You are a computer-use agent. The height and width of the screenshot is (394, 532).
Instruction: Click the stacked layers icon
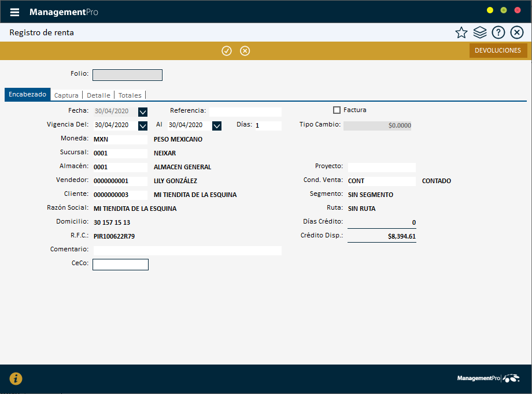pos(480,33)
